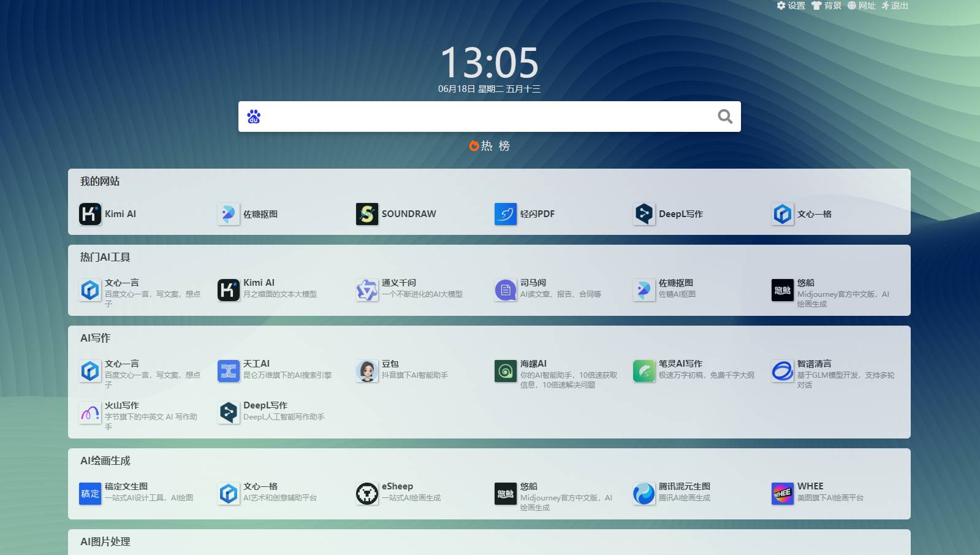The image size is (980, 555).
Task: Click the magnifier search button
Action: (725, 117)
